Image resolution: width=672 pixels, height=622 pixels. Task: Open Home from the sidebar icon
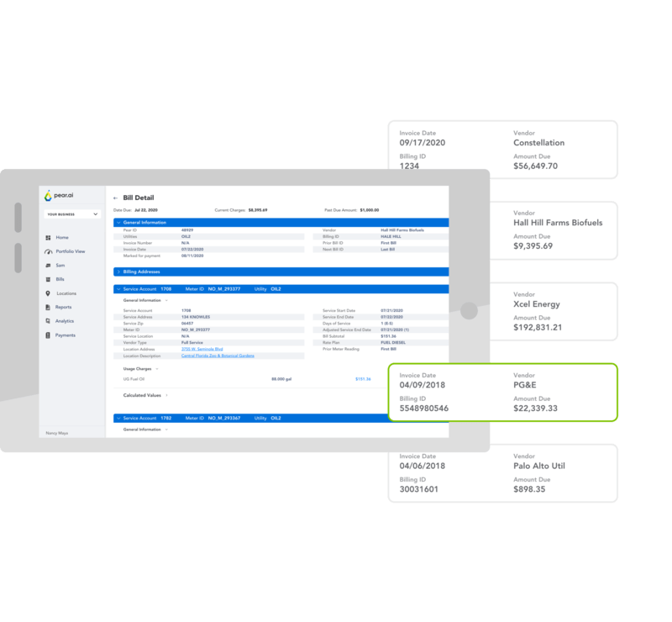[48, 238]
